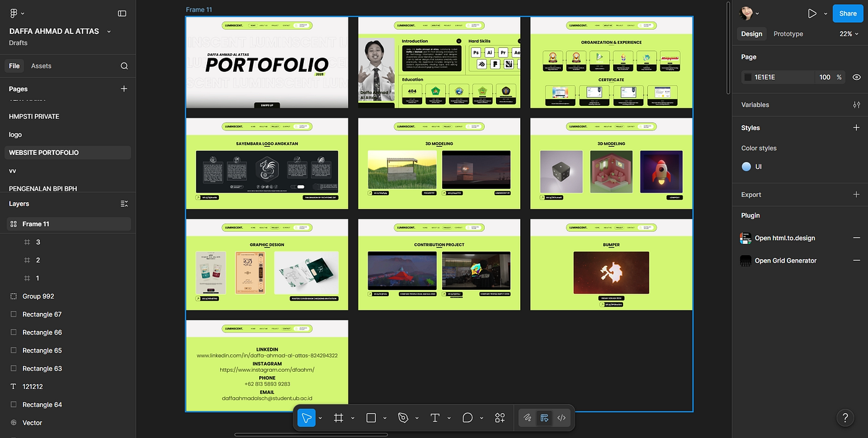Click the canvas horizontal scrollbar
The width and height of the screenshot is (868, 438).
coord(311,434)
